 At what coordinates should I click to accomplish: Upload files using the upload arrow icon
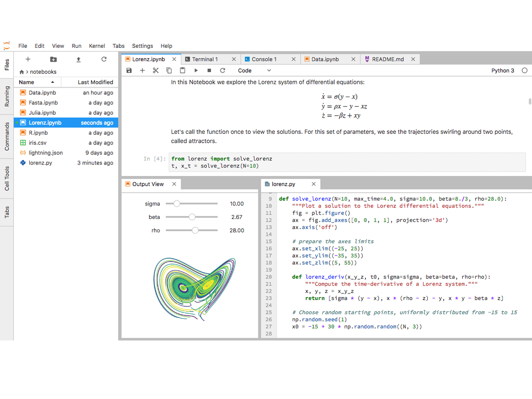tap(78, 59)
